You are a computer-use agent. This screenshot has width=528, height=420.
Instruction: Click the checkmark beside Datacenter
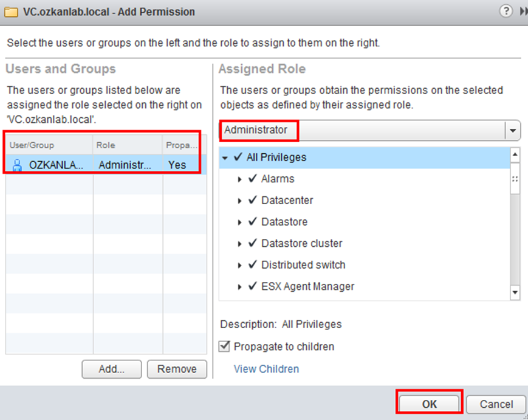pos(253,200)
